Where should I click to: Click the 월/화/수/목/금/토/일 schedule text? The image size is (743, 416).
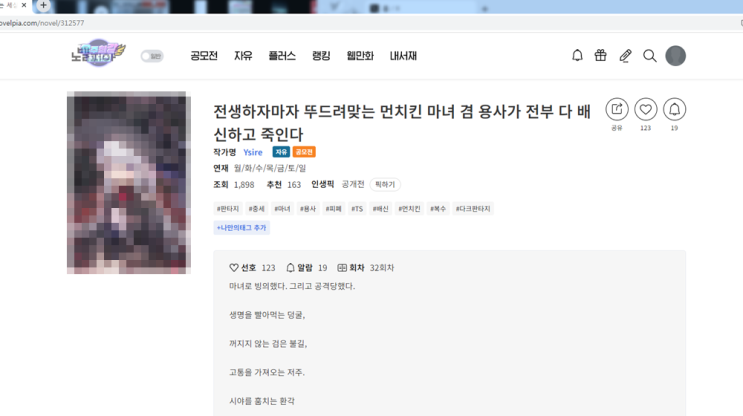point(270,168)
